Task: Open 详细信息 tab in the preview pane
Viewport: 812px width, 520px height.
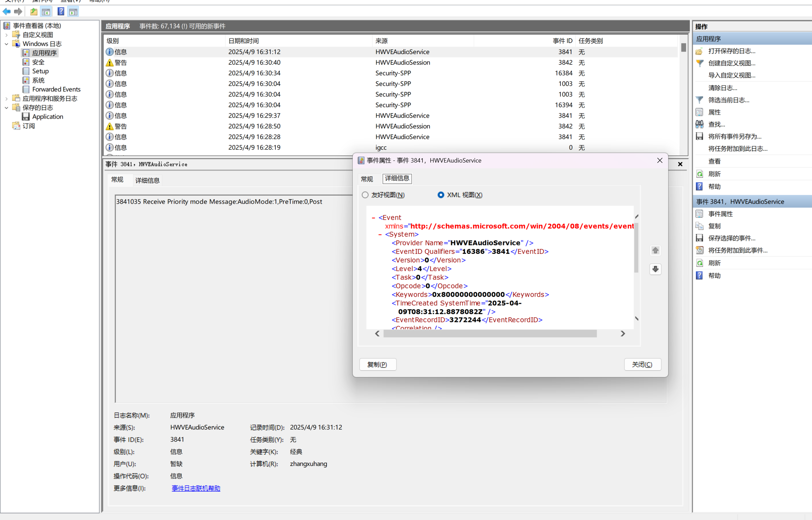Action: tap(148, 180)
